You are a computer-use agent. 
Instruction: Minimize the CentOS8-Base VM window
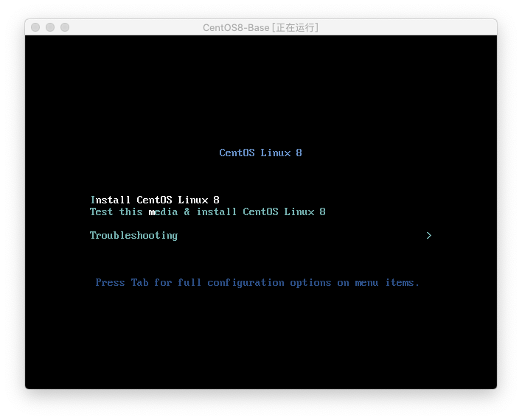coord(50,27)
